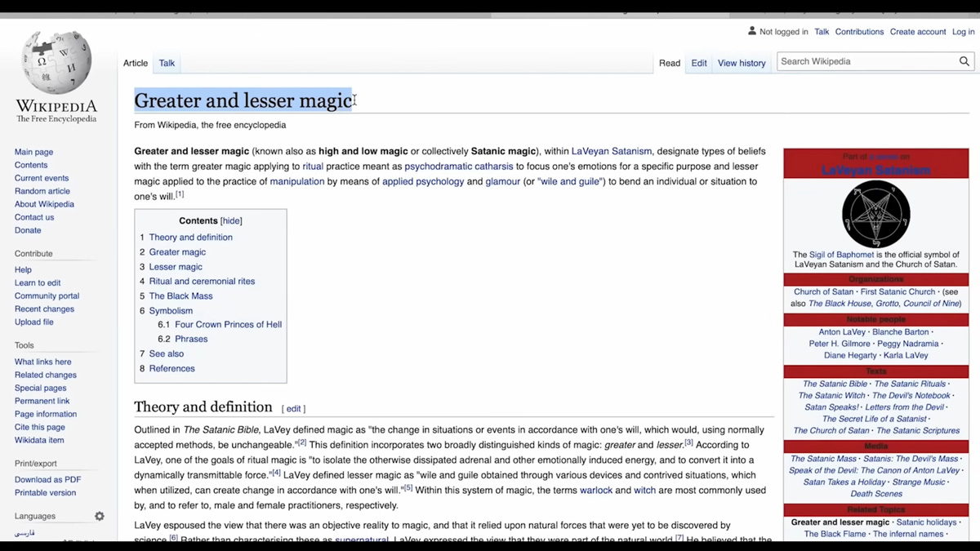
Task: Click Upload file link
Action: [x=34, y=322]
